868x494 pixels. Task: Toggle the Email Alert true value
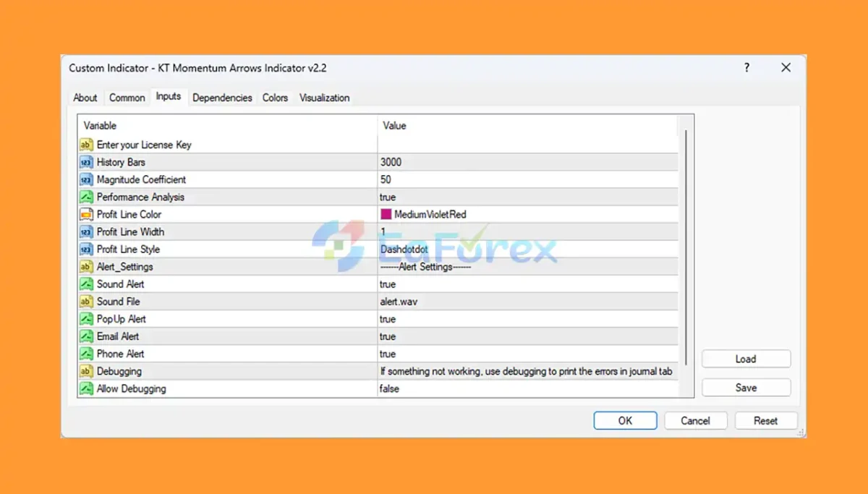point(388,336)
